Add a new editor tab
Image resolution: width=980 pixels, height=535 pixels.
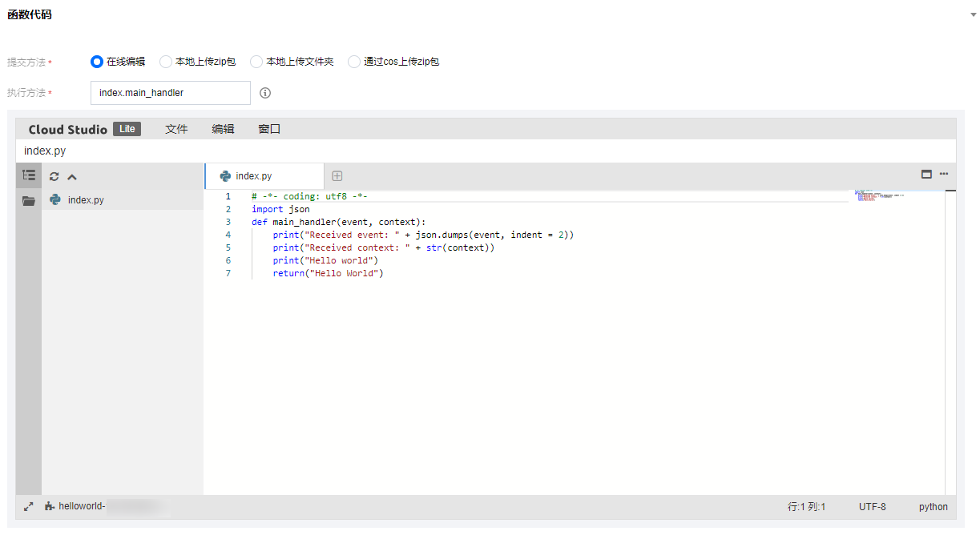pyautogui.click(x=337, y=176)
